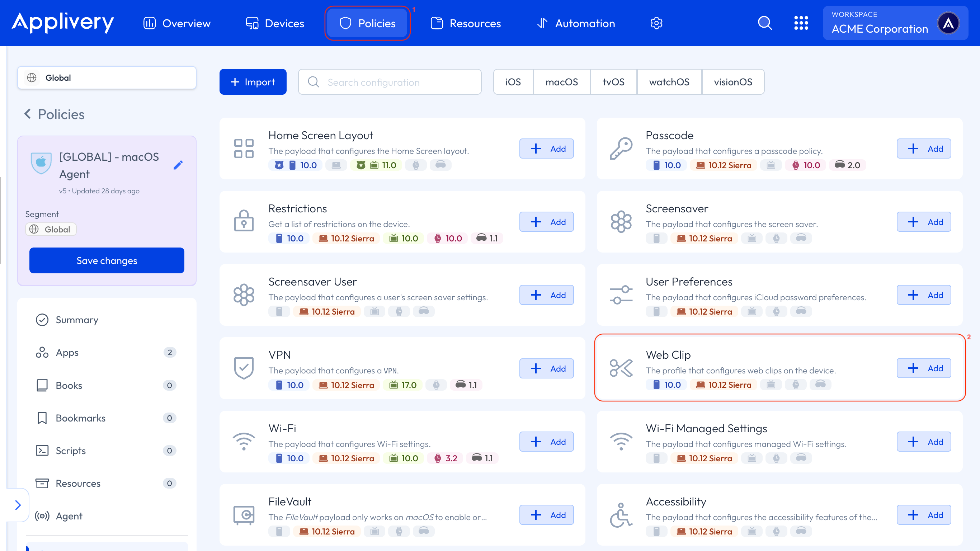Click the Web Clip scissors icon

621,368
